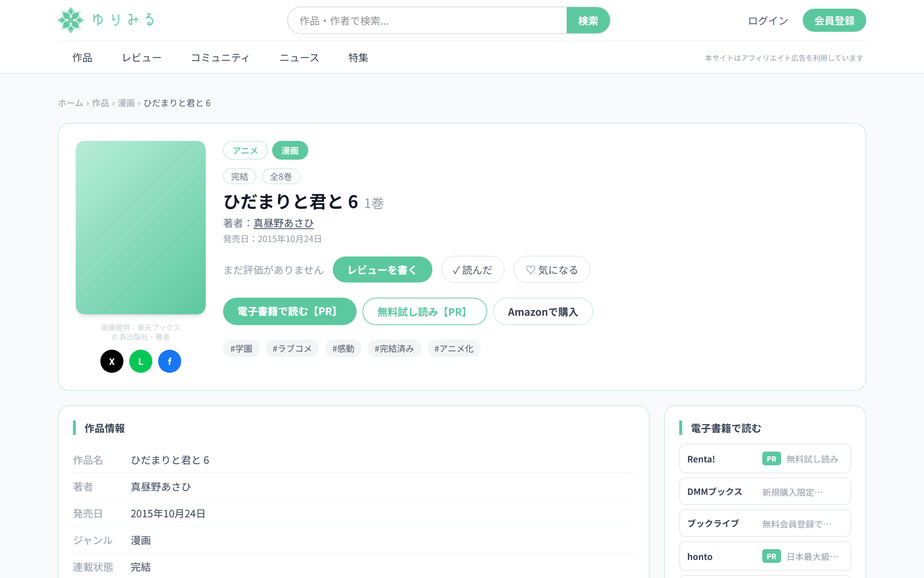924x578 pixels.
Task: Share on LINE via green circle icon
Action: (141, 361)
